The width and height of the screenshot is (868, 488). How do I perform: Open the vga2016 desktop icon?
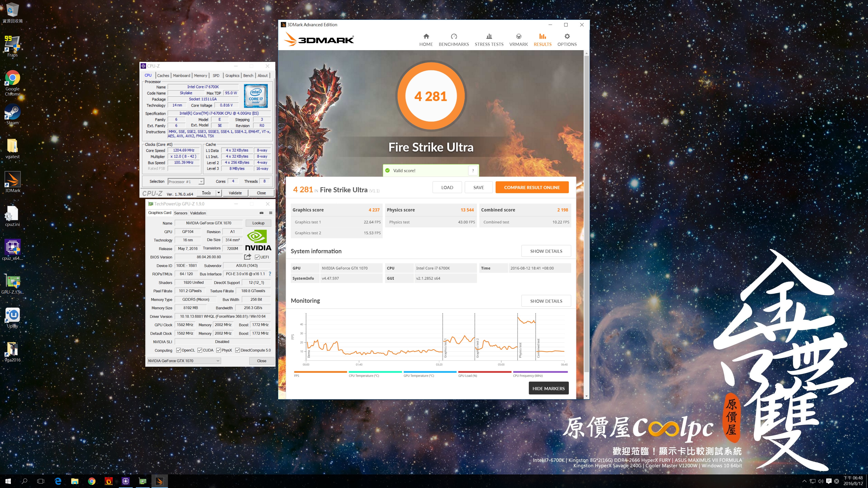pos(12,351)
